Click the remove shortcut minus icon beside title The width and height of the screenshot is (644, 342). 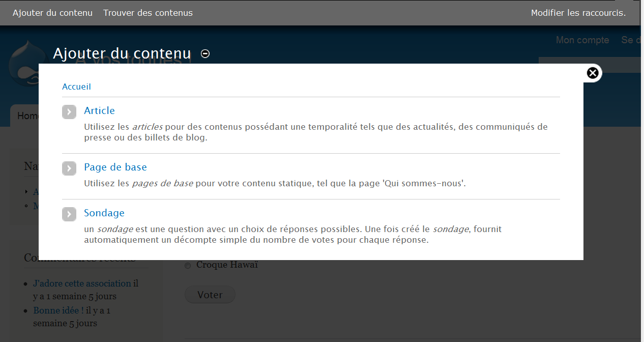point(206,53)
